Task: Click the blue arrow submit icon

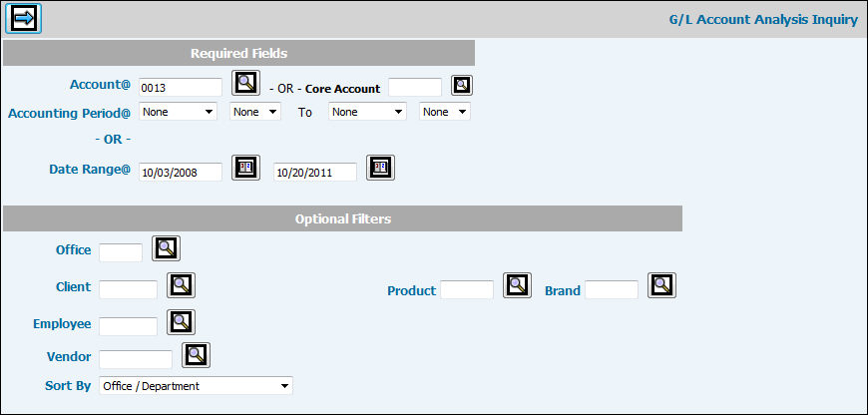Action: pyautogui.click(x=23, y=18)
